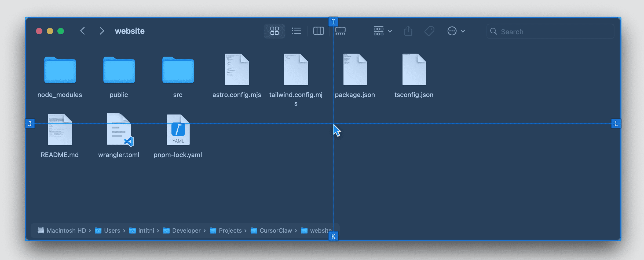Select the package.json file

tap(355, 70)
